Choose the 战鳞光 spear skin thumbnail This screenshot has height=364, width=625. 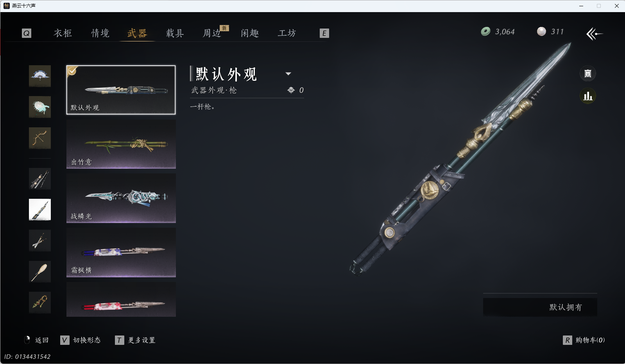(x=121, y=198)
